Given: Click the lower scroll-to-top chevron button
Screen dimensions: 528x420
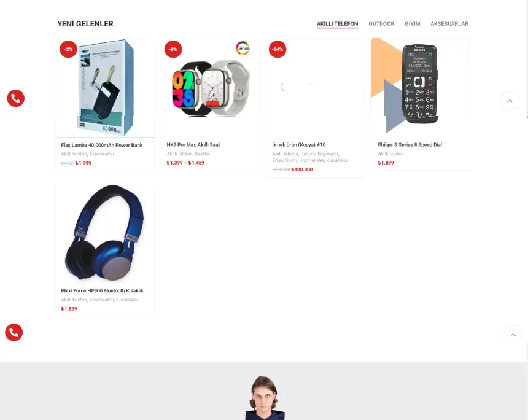Looking at the screenshot, I should [x=513, y=335].
